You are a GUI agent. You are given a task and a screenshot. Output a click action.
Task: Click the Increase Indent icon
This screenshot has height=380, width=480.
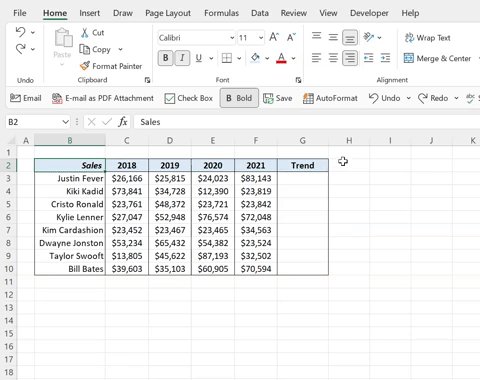[x=385, y=58]
